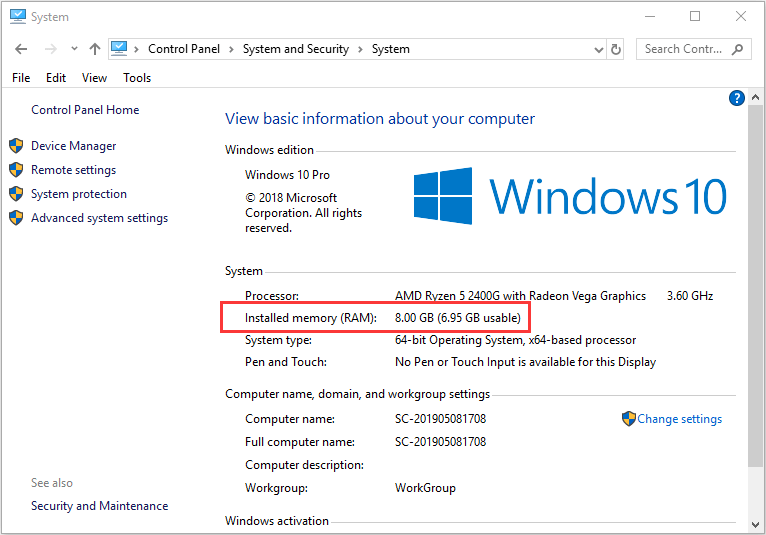Image resolution: width=766 pixels, height=535 pixels.
Task: Click the forward navigation arrow
Action: [x=50, y=49]
